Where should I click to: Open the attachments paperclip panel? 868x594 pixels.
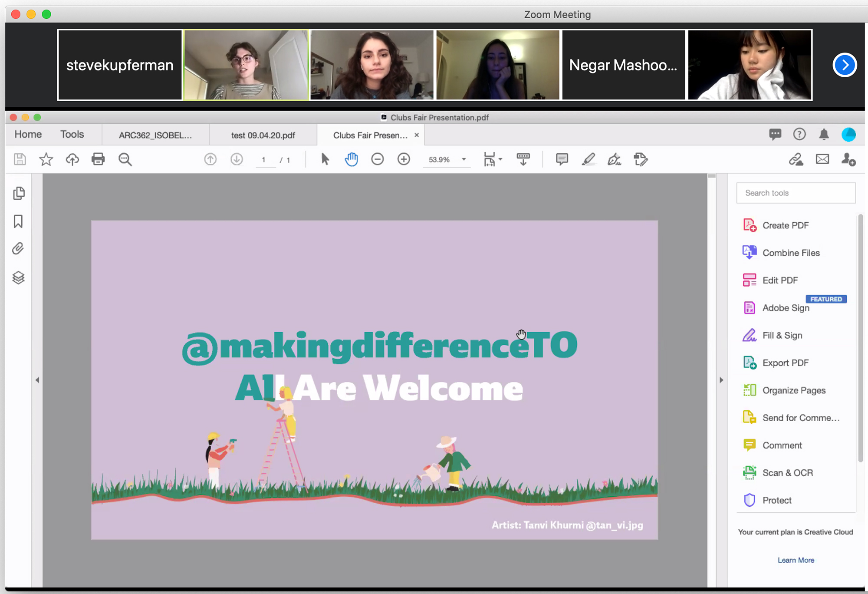[x=18, y=249]
